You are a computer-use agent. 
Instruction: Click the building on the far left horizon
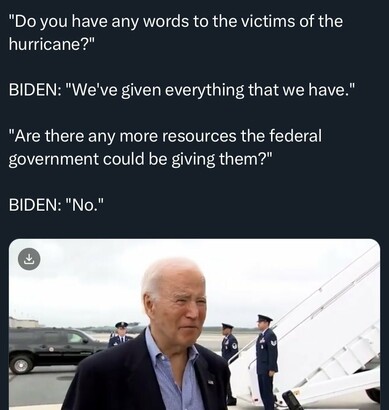pos(24,322)
